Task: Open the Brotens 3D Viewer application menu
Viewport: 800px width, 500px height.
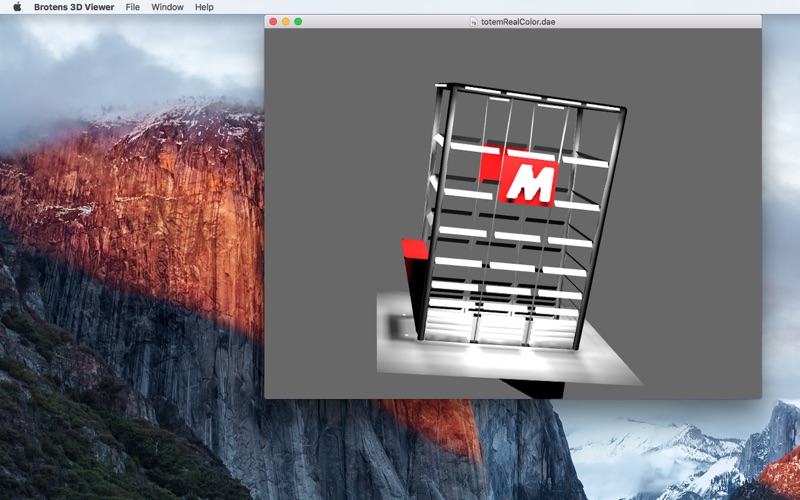Action: [x=74, y=7]
